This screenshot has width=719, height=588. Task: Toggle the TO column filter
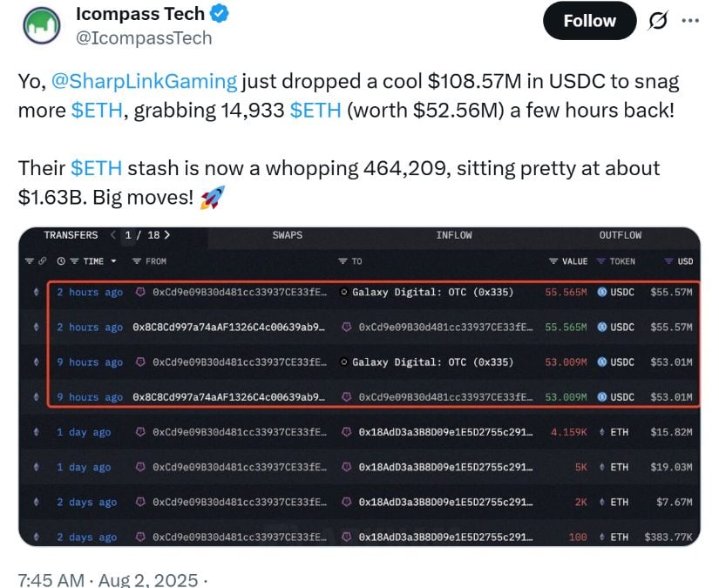(343, 261)
